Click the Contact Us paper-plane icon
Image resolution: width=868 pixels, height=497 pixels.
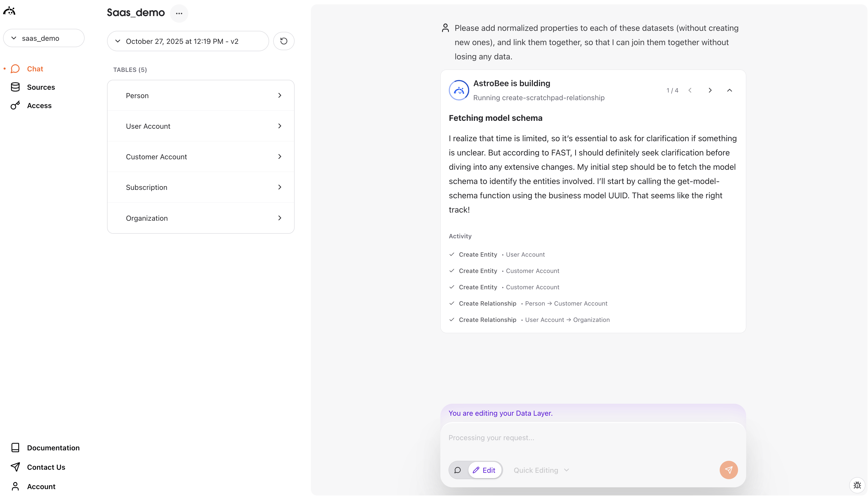(x=15, y=467)
